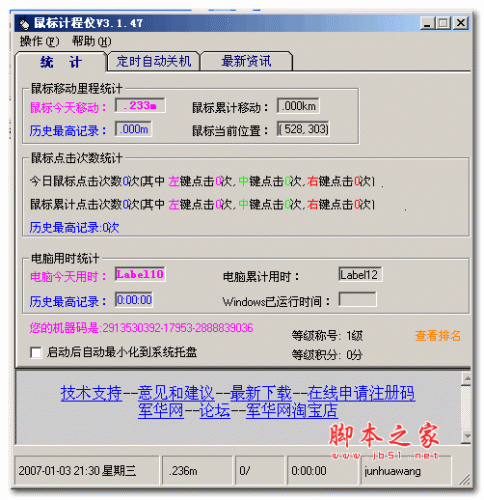The image size is (484, 500).
Task: Click the .233m today movement value
Action: [x=140, y=106]
